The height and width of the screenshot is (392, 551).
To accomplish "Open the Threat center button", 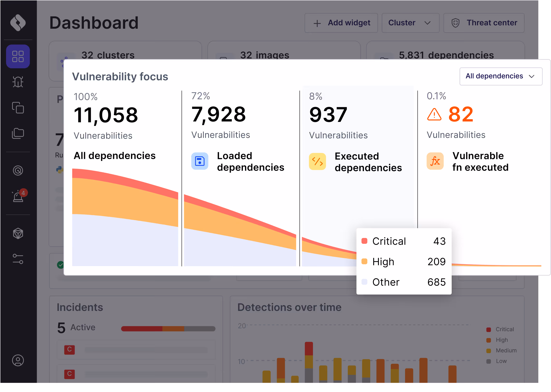I will [484, 23].
